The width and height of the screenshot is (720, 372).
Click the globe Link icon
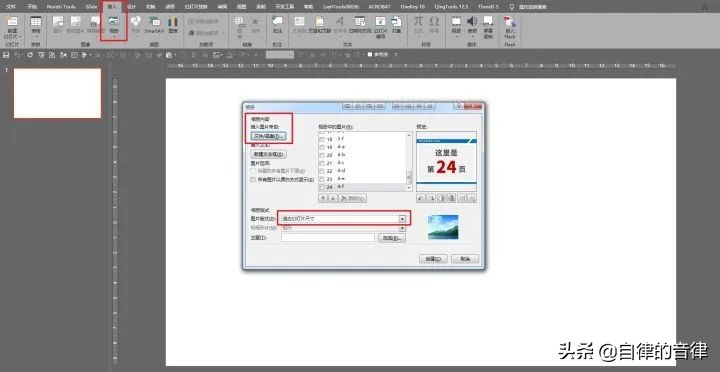click(239, 22)
